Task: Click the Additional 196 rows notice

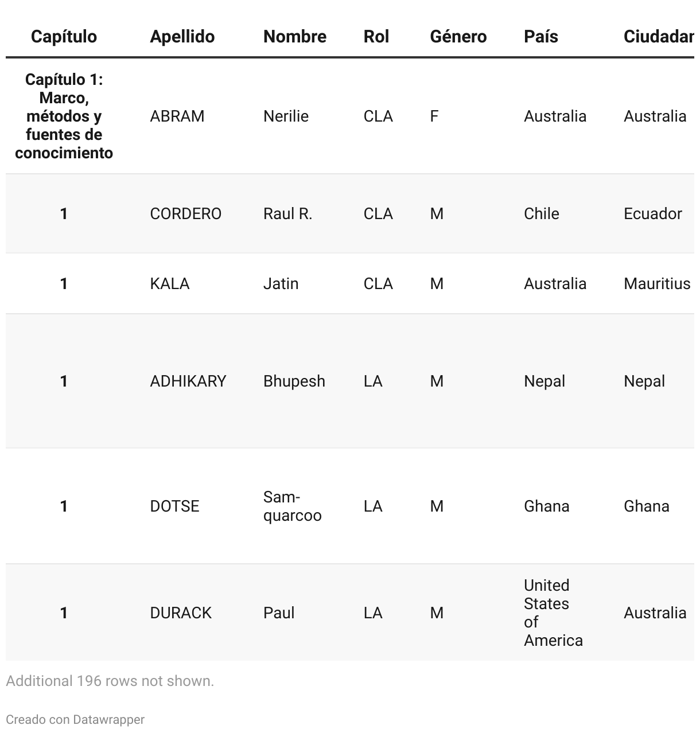Action: click(110, 681)
